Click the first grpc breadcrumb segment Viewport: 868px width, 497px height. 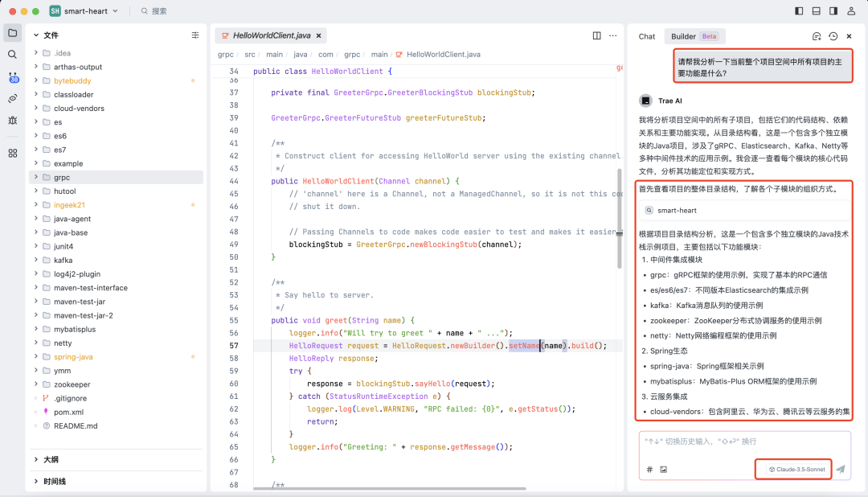pyautogui.click(x=225, y=55)
